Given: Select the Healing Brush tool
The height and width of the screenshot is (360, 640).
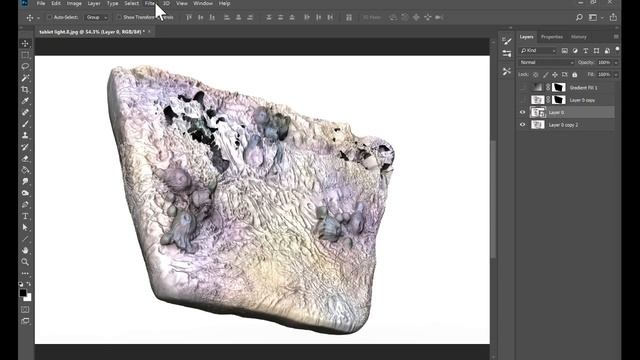Looking at the screenshot, I should pos(25,112).
